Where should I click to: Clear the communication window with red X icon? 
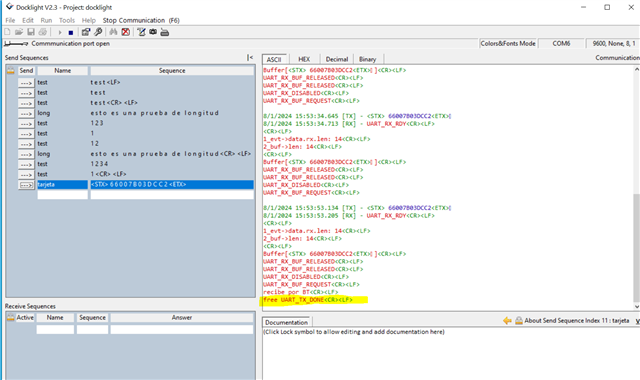126,32
